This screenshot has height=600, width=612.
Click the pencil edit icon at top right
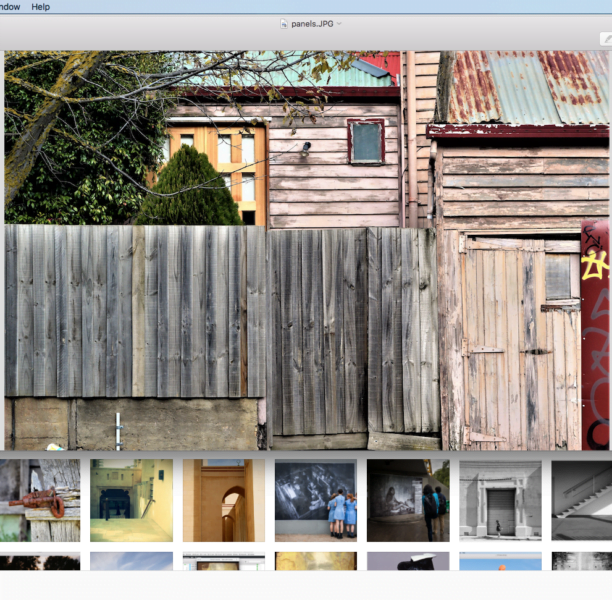(605, 39)
